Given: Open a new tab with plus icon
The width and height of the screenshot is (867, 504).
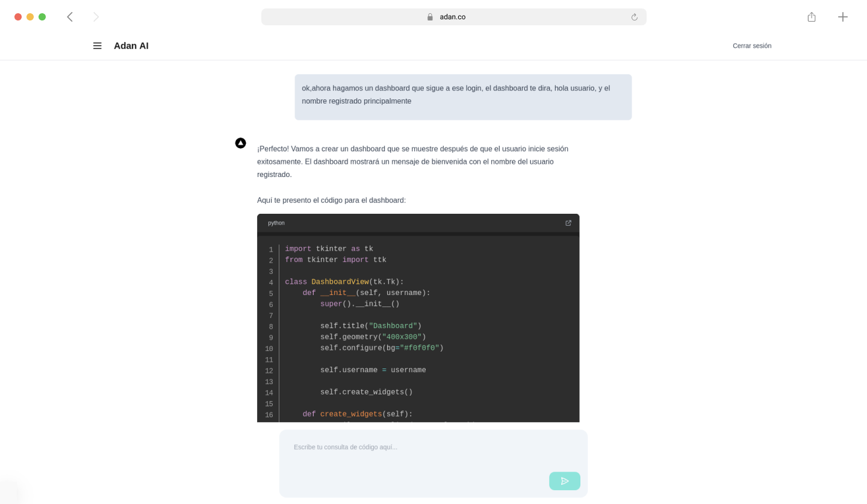Looking at the screenshot, I should [x=843, y=17].
